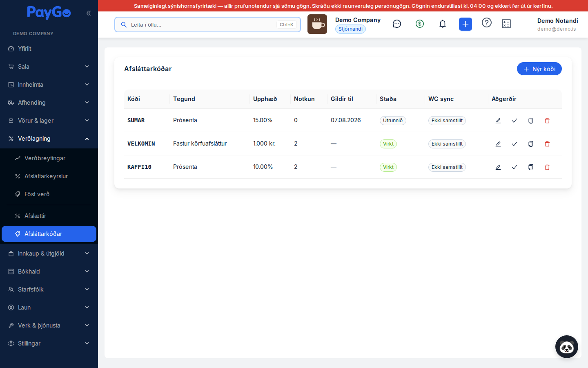Collapse the sidebar with the double-chevron icon
Screen dimensions: 588x368
click(89, 13)
